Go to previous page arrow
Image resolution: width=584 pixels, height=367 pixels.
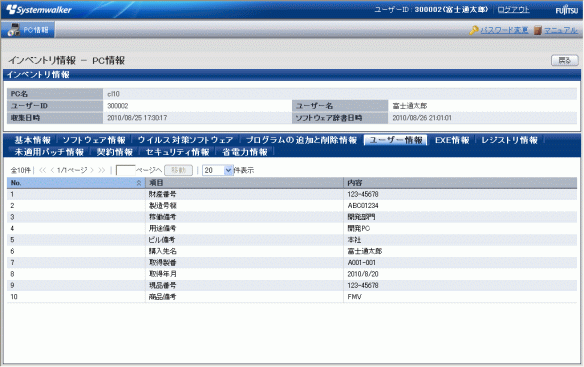pos(52,170)
